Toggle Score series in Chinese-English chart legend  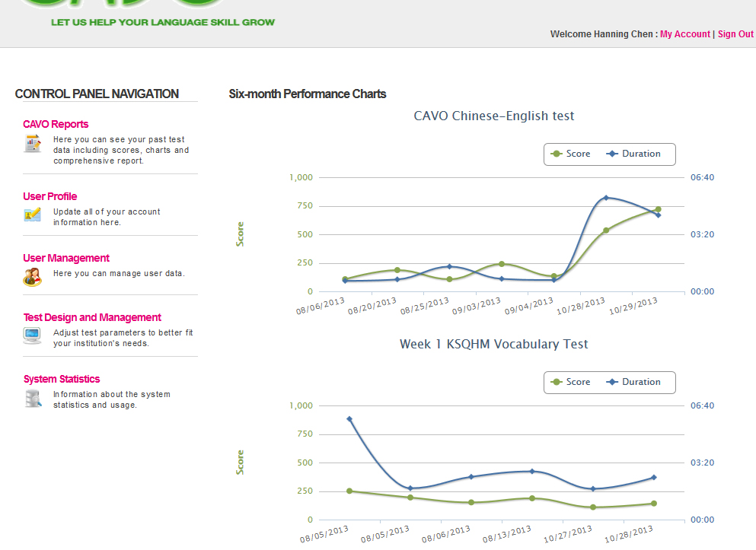tap(570, 154)
